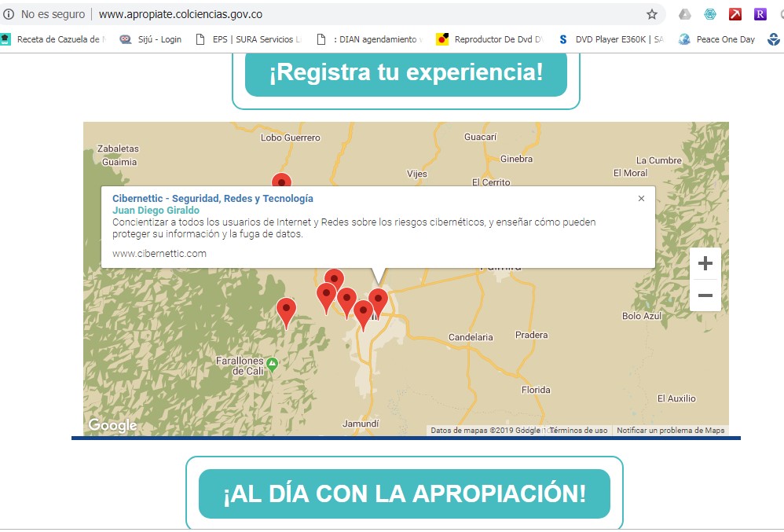Open the gray Google Drive extension icon
Screen dimensions: 784x532
click(x=684, y=14)
